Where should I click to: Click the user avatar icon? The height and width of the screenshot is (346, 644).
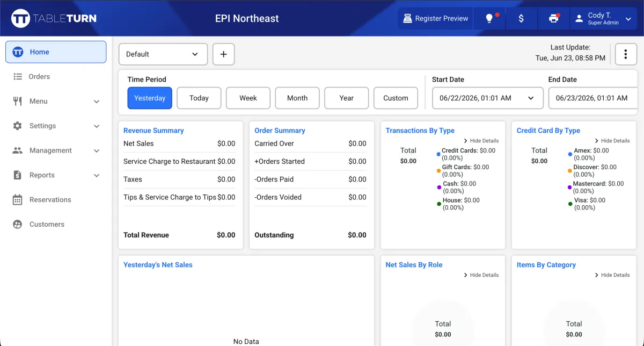[x=579, y=18]
